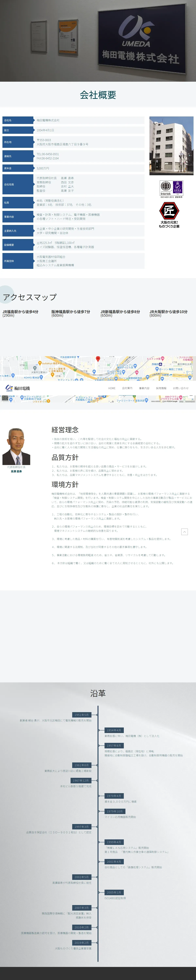This screenshot has height=980, width=196.
Task: Click the Intertek UKAS ISO14001 certification badge
Action: click(171, 189)
